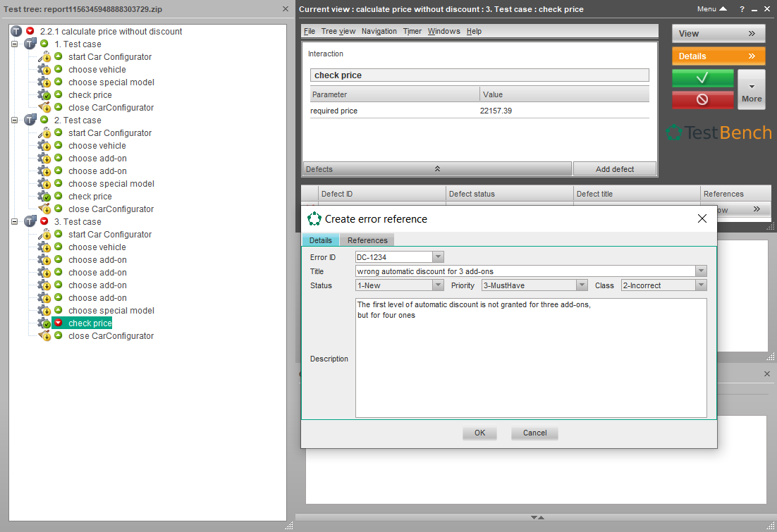
Task: Click the bottom panel collapse arrows
Action: [x=537, y=517]
